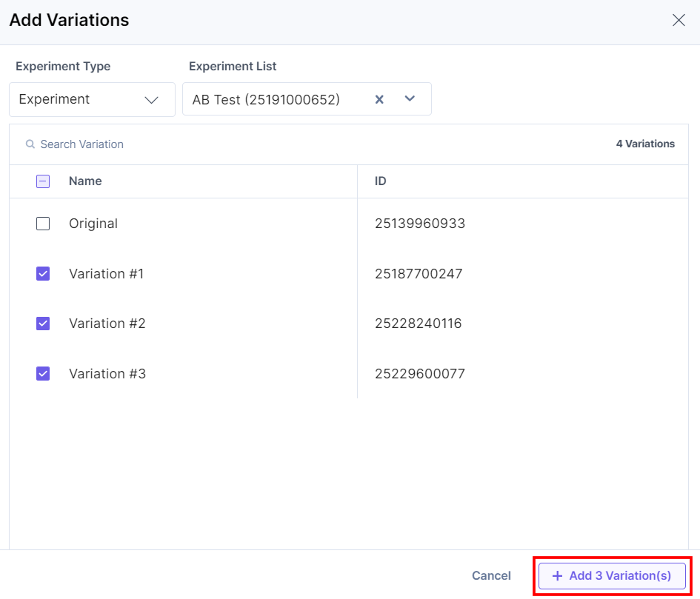Image resolution: width=700 pixels, height=599 pixels.
Task: Open the Experiment Type dropdown
Action: click(92, 99)
